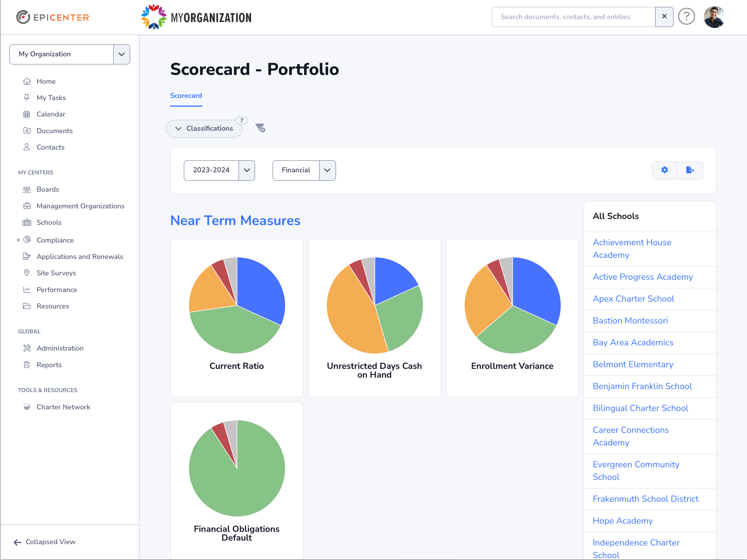
Task: Click the Performance chart icon
Action: pyautogui.click(x=27, y=290)
